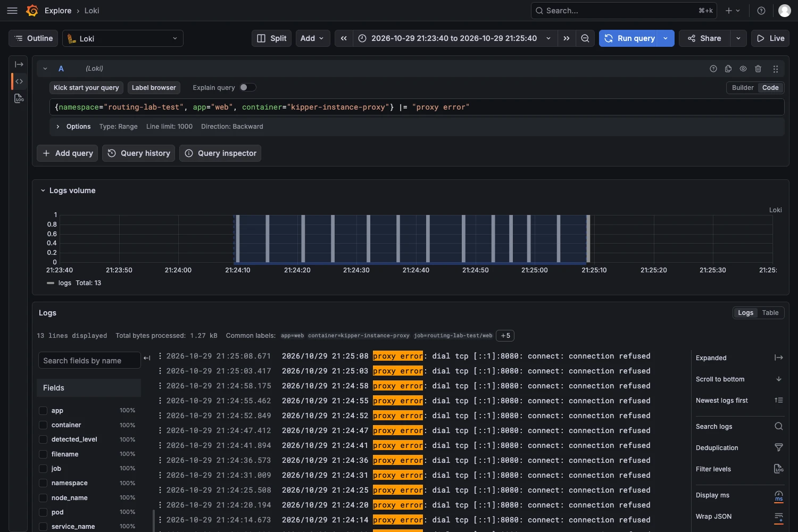This screenshot has height=532, width=798.
Task: Toggle Deduplication filter
Action: tap(739, 448)
